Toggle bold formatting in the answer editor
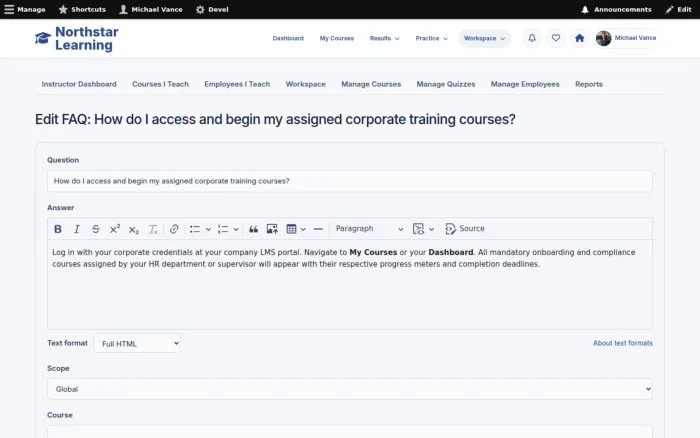This screenshot has height=438, width=700. [58, 229]
